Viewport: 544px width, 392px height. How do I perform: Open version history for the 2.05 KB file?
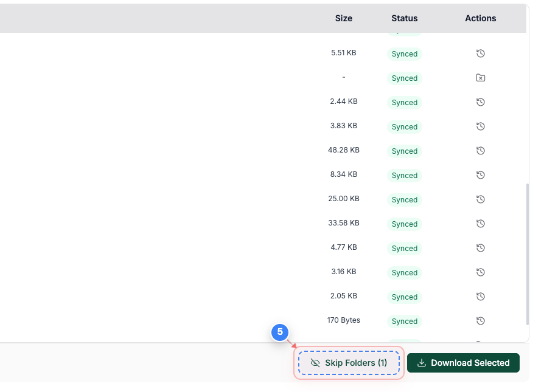[x=480, y=297]
